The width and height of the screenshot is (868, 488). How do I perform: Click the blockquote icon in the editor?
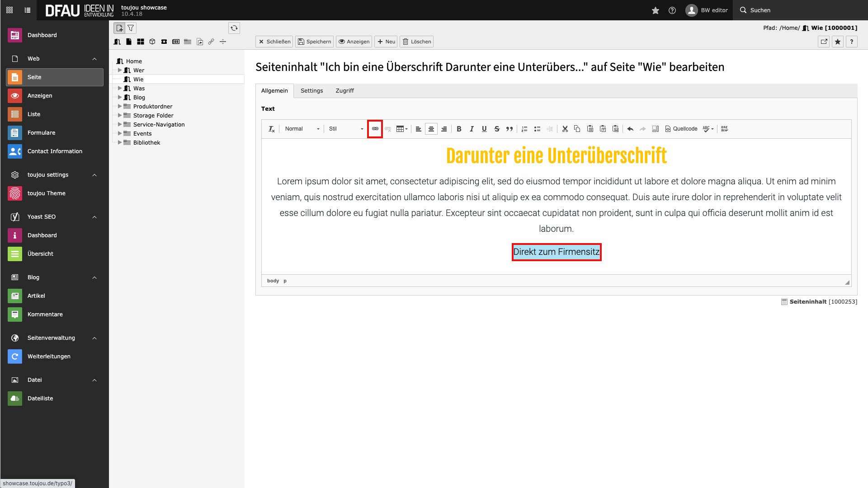click(509, 129)
